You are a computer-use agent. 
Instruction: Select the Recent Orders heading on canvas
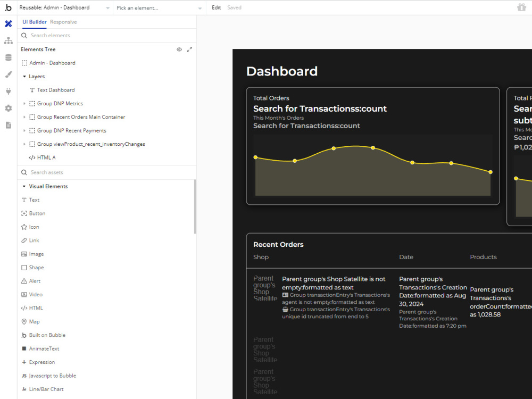tap(278, 245)
